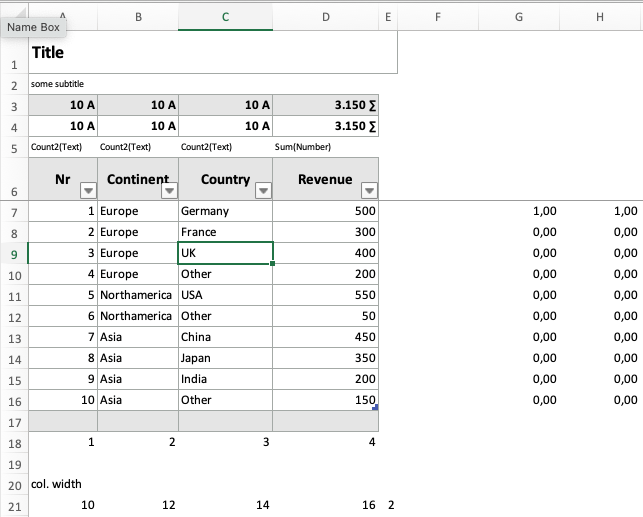
Task: Click the 'some subtitle' cell
Action: (x=63, y=84)
